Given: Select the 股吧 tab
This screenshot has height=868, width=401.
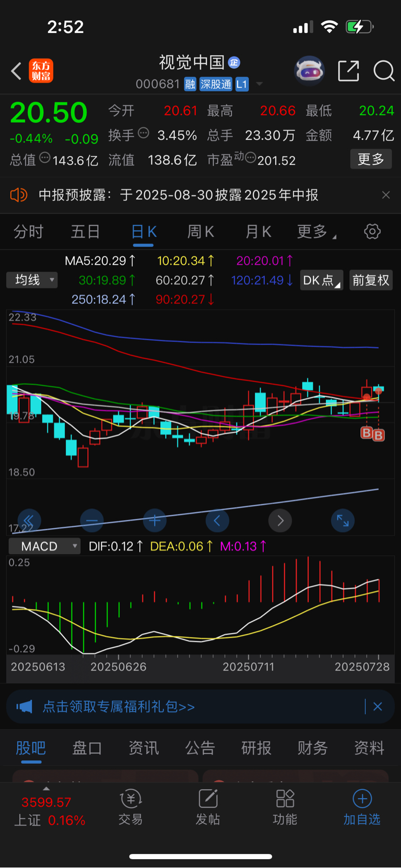Looking at the screenshot, I should [31, 748].
